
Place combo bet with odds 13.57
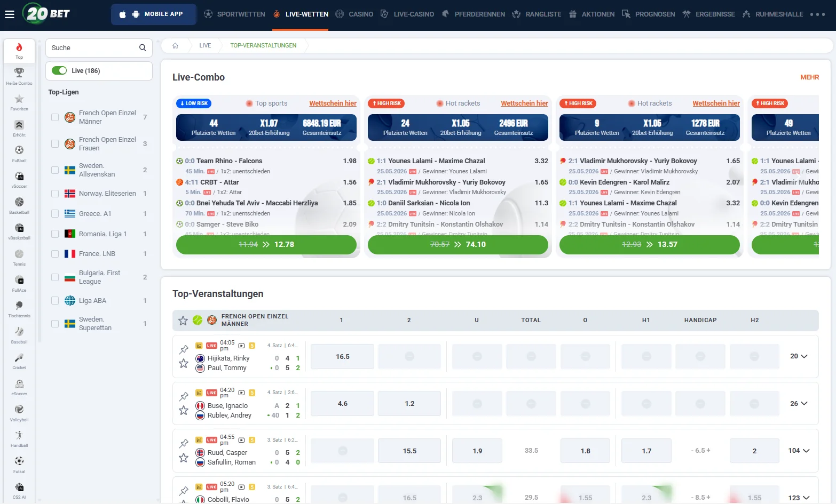[650, 245]
